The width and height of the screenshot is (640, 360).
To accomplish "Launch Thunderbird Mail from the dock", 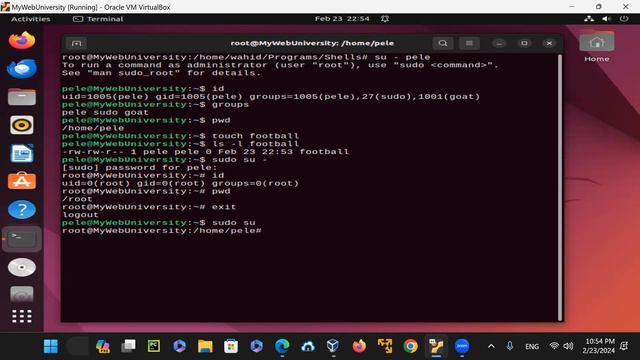I will point(22,69).
